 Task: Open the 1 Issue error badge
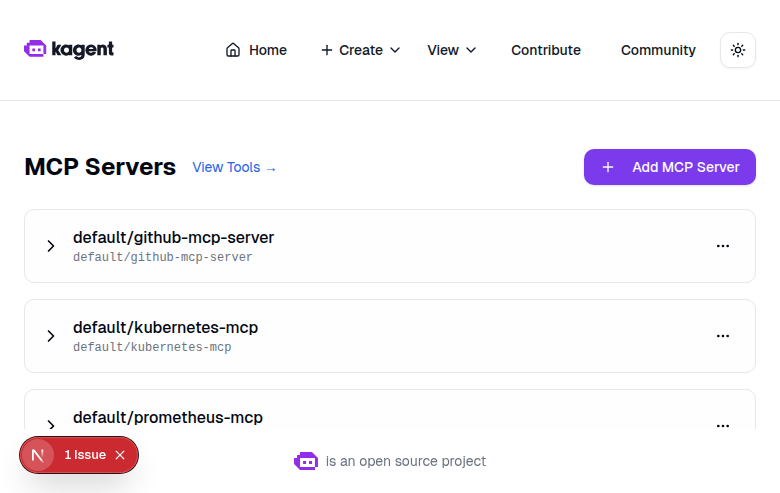pyautogui.click(x=85, y=455)
